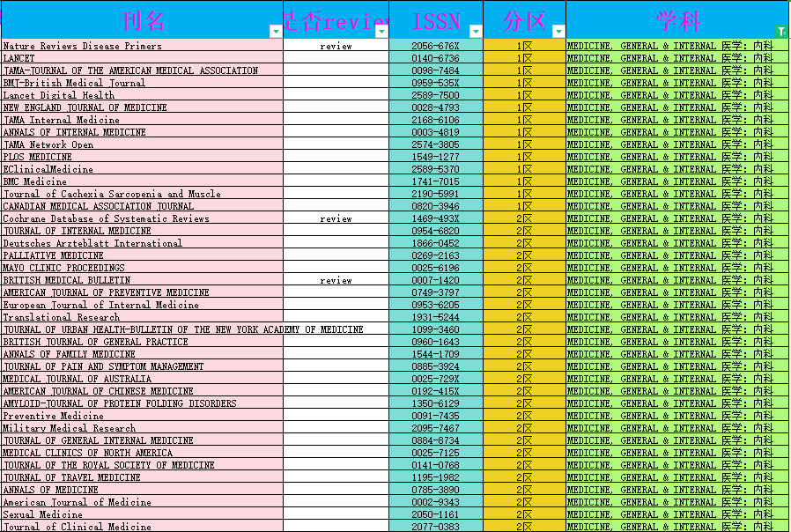Image resolution: width=791 pixels, height=532 pixels.
Task: Select the "Nature Reviews Disease Primers" cell
Action: 143,46
